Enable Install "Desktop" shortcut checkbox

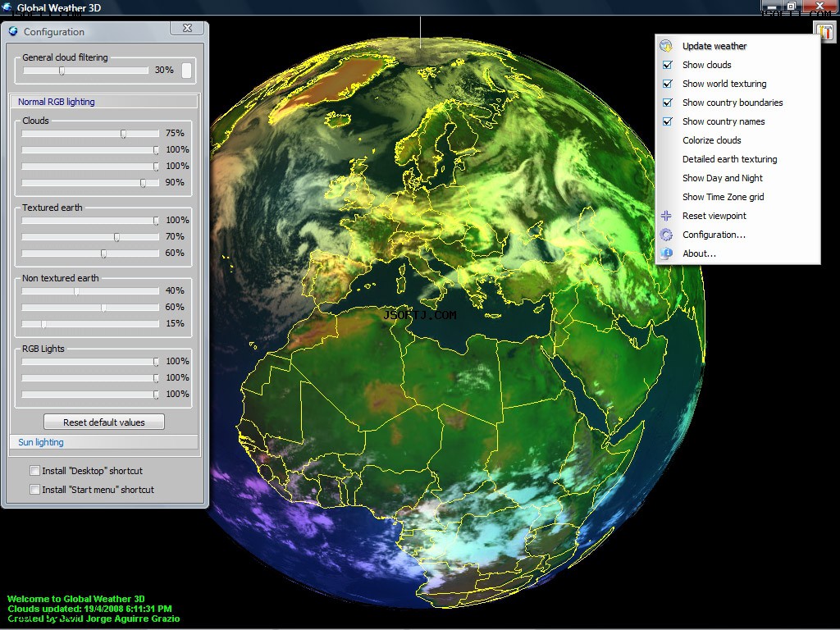click(34, 471)
